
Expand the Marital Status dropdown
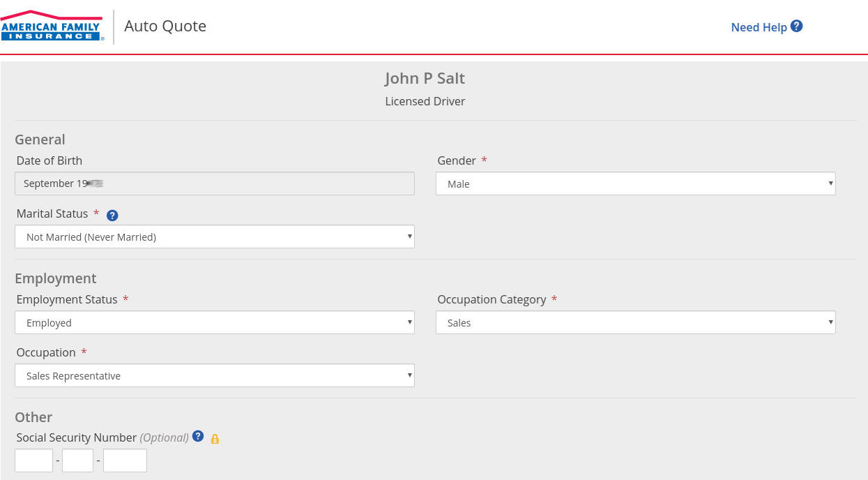pos(215,237)
